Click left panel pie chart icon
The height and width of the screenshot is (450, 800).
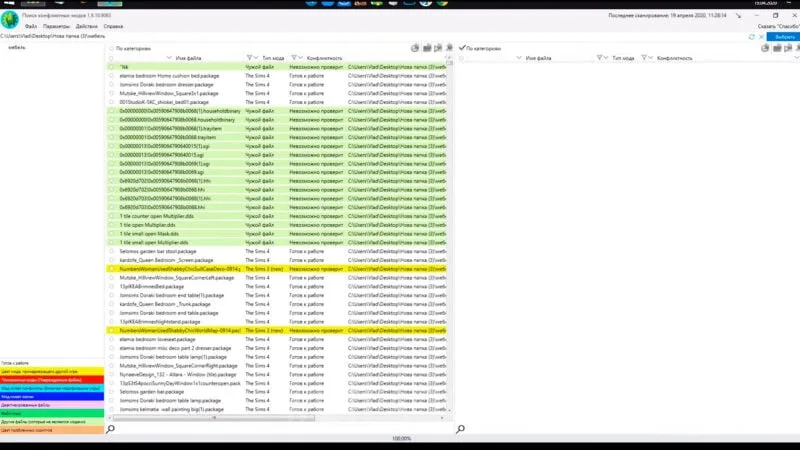tap(415, 48)
